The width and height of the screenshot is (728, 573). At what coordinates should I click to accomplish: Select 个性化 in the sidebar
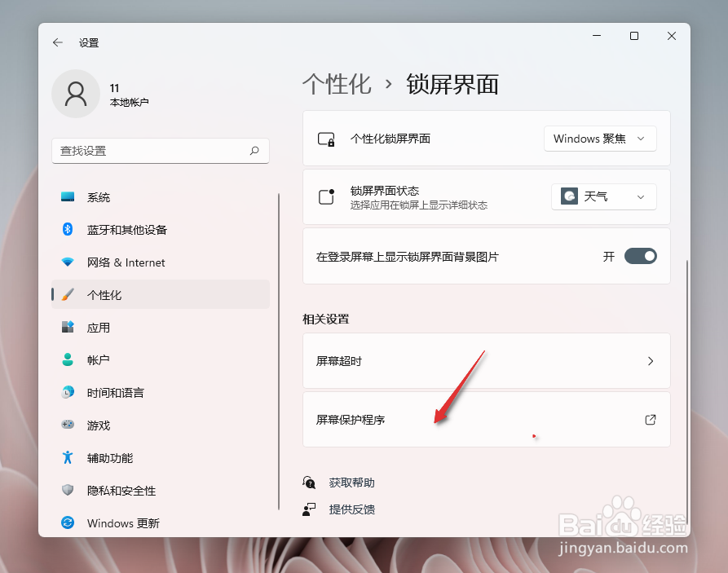click(160, 294)
